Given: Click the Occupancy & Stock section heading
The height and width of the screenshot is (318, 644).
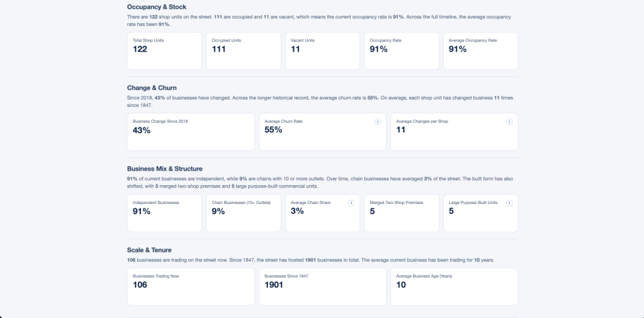Looking at the screenshot, I should 157,7.
